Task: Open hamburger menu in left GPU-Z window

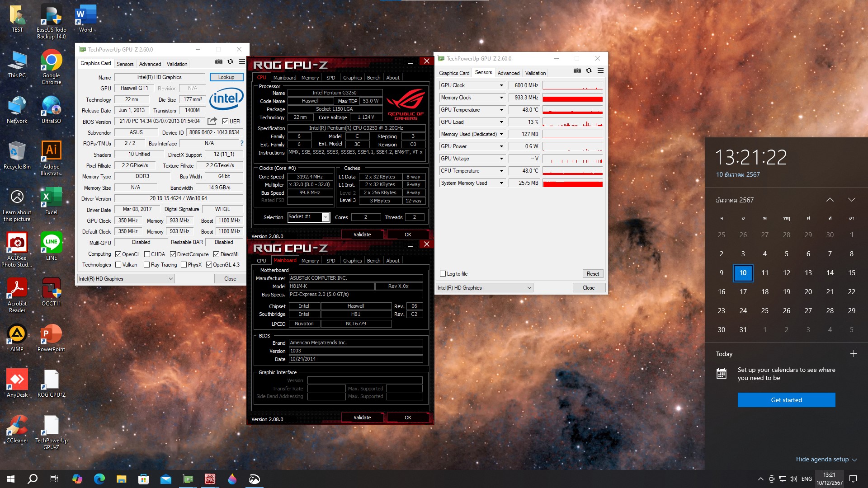Action: tap(242, 61)
